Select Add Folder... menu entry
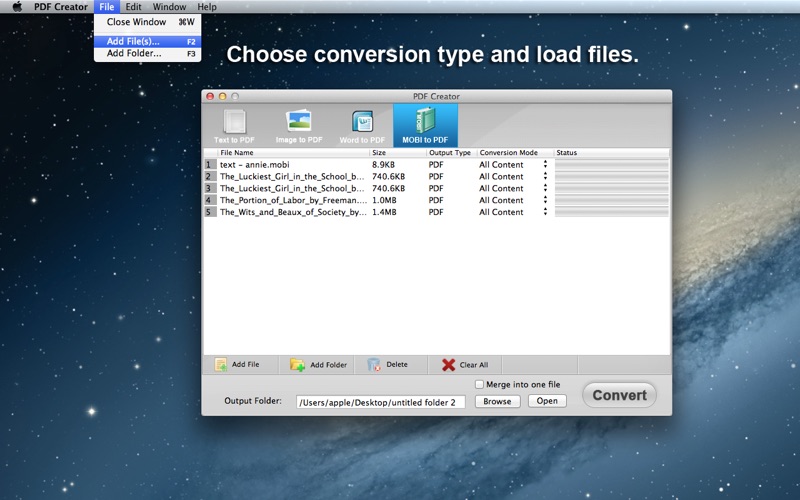 (147, 53)
